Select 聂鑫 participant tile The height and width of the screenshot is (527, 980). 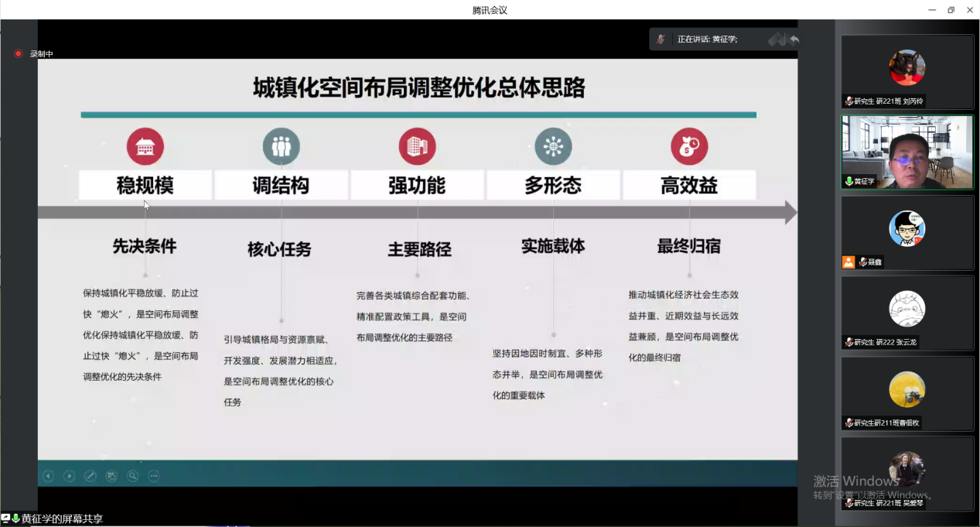907,232
